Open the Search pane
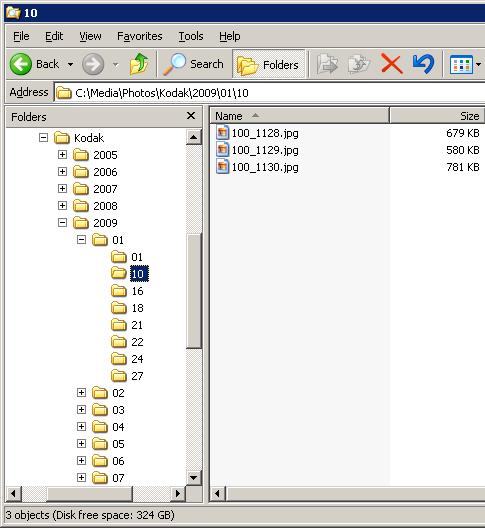The image size is (485, 528). click(193, 64)
